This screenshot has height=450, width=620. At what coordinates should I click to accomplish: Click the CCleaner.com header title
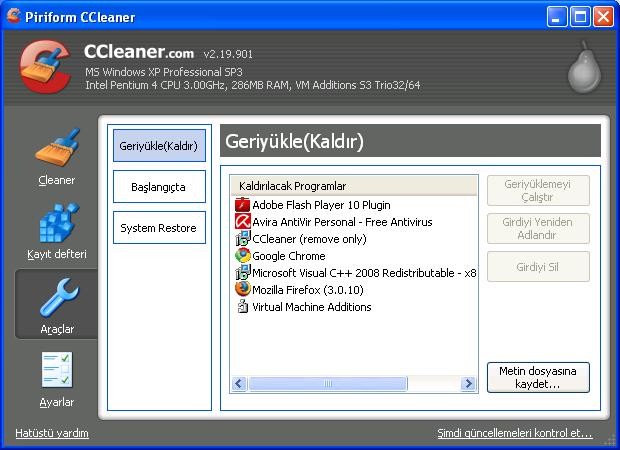click(x=139, y=52)
